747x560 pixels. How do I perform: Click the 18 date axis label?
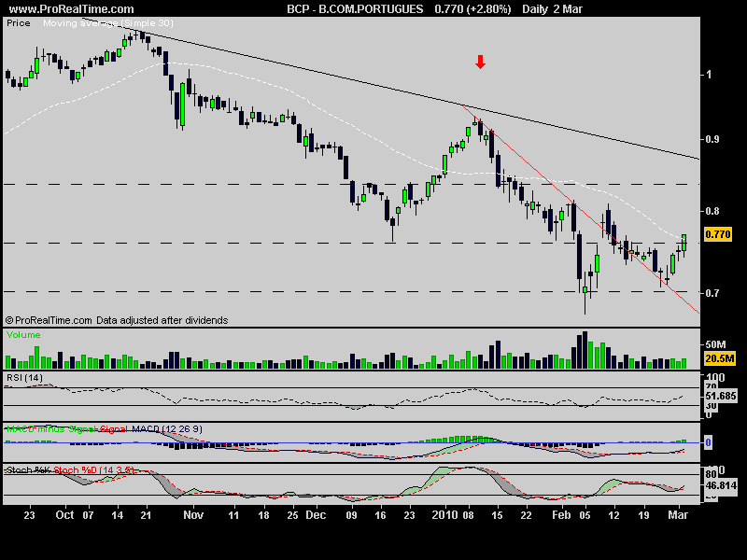point(263,515)
